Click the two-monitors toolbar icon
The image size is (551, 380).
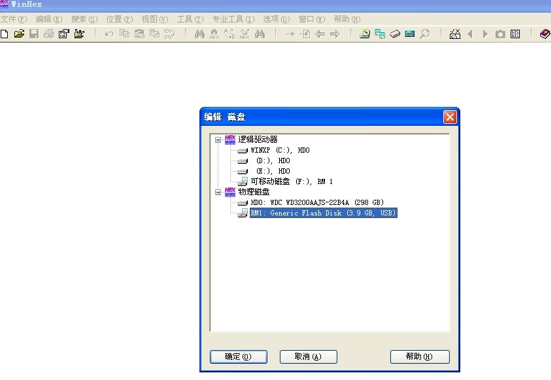(x=380, y=34)
